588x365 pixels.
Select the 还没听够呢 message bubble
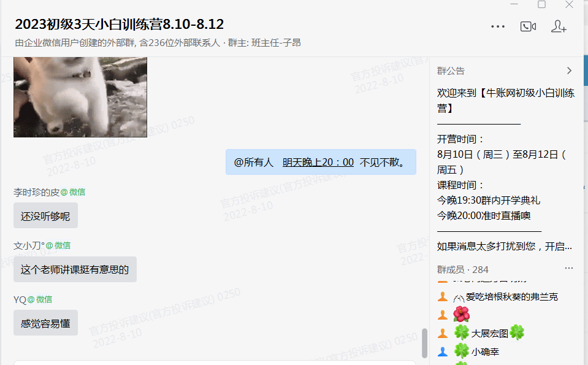(x=46, y=216)
